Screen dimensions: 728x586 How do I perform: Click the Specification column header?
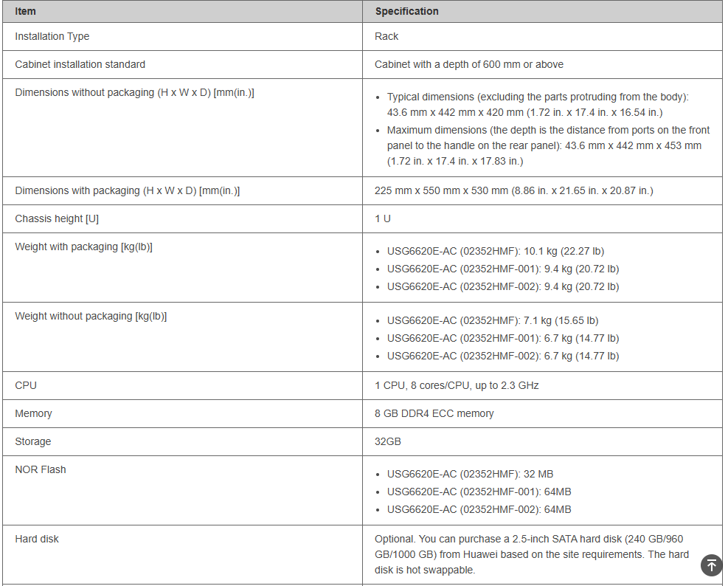tap(406, 11)
